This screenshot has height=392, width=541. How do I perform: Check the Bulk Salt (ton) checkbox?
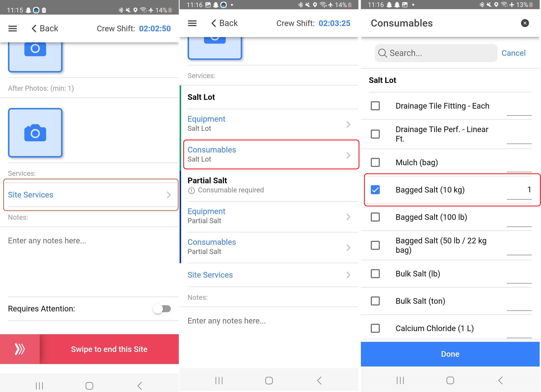[x=375, y=301]
